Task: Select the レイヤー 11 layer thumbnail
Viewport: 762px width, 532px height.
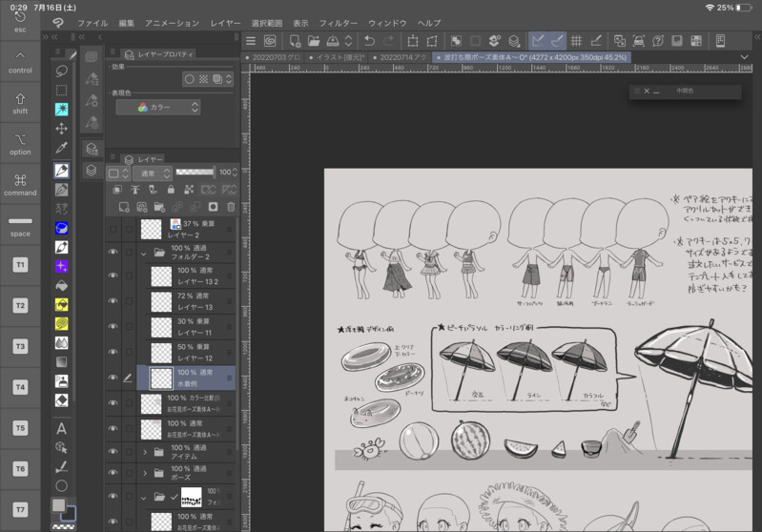Action: click(161, 327)
